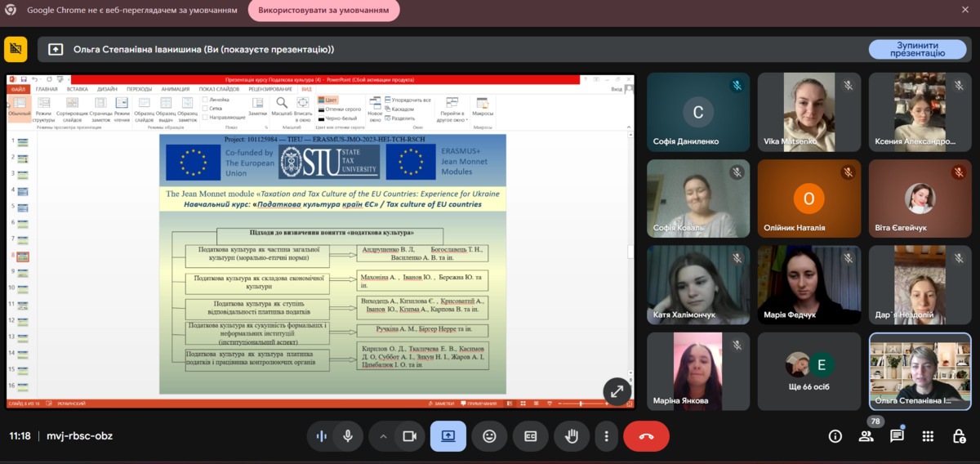The width and height of the screenshot is (980, 464).
Task: Enable the Линейка checkbox
Action: [x=205, y=100]
